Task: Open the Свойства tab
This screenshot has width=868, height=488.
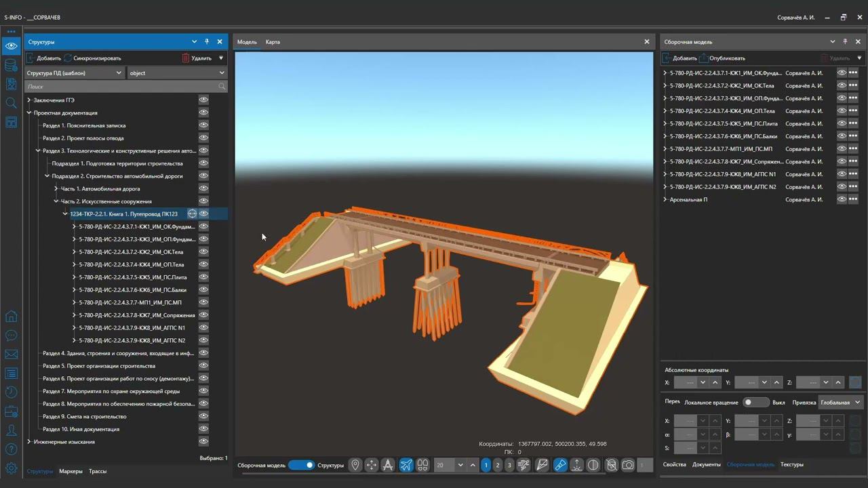Action: click(675, 464)
